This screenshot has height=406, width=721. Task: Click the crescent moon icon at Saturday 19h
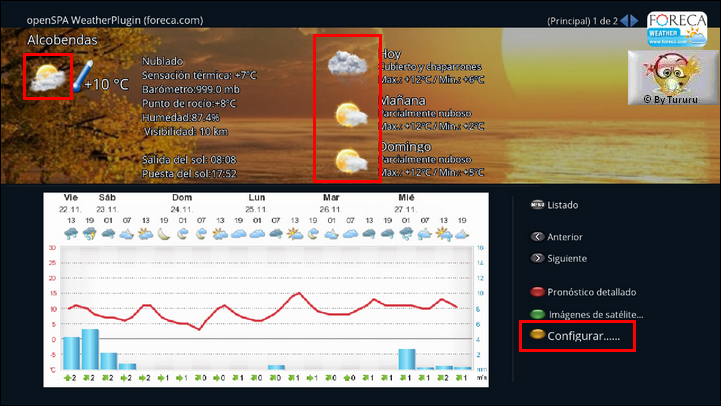click(164, 234)
